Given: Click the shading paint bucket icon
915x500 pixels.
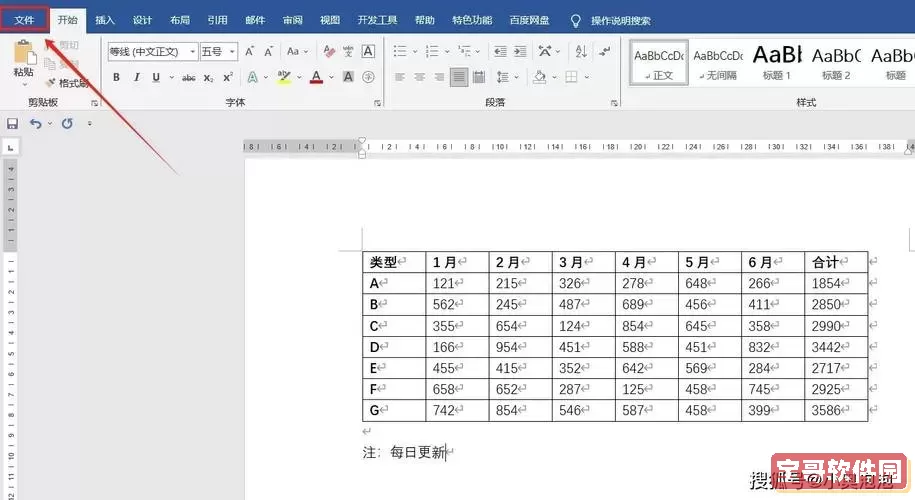Looking at the screenshot, I should (x=540, y=77).
